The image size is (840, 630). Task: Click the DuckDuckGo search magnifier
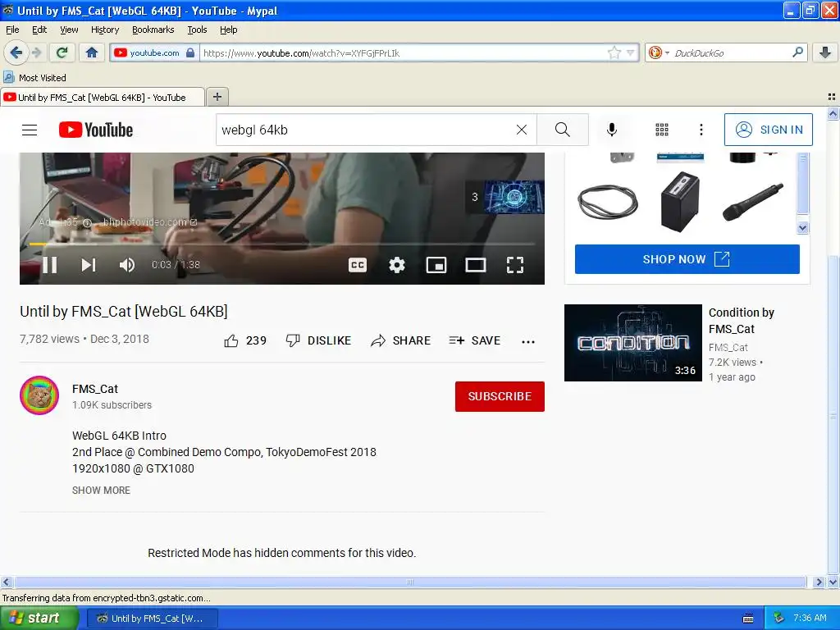click(x=797, y=52)
